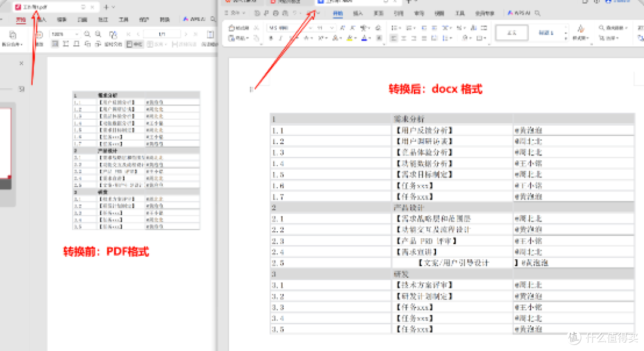Click Format Painter in Word ribbon
Screen dimensions: 644x351
(x=240, y=28)
